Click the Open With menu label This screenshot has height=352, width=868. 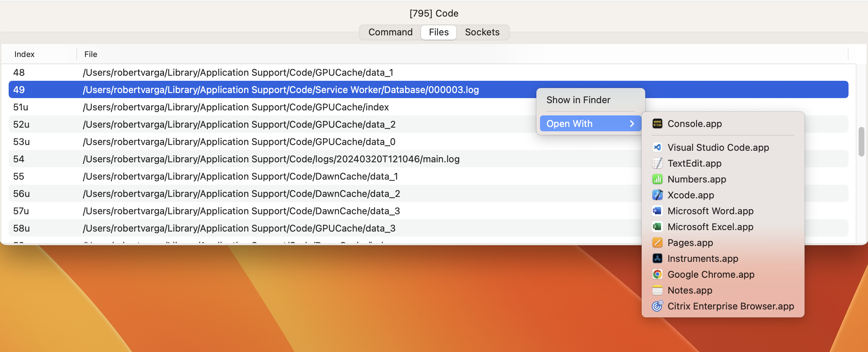click(x=569, y=124)
